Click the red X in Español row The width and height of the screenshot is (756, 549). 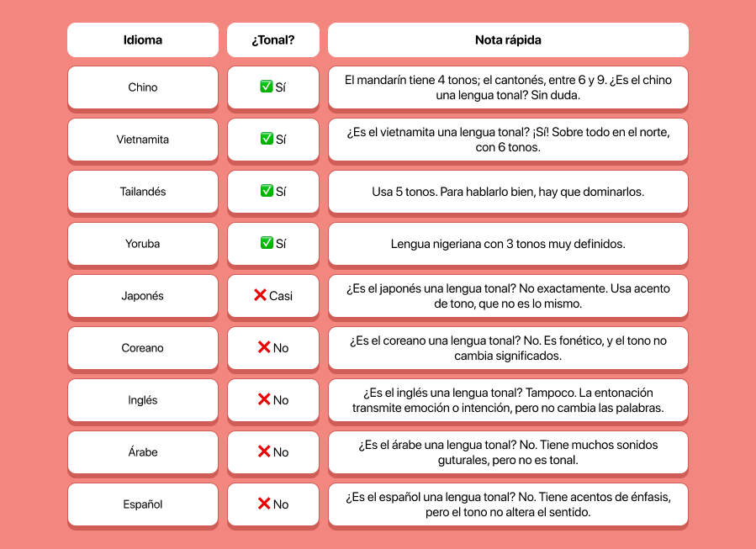(264, 504)
